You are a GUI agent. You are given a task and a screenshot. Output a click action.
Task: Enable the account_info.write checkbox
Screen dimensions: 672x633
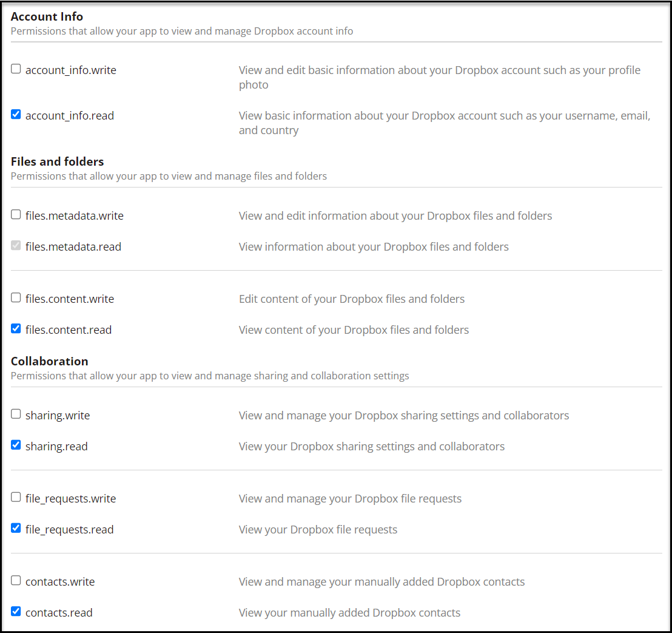(16, 69)
